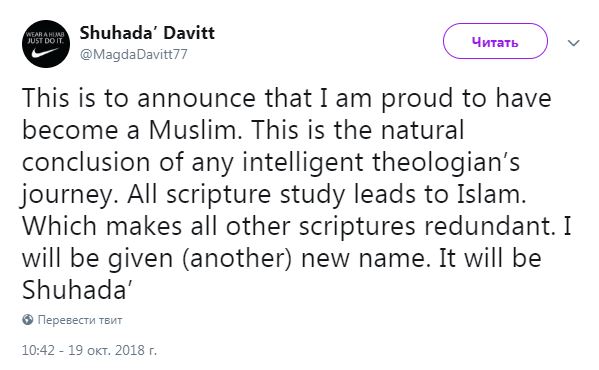Follow the account with the Читать button

(495, 41)
